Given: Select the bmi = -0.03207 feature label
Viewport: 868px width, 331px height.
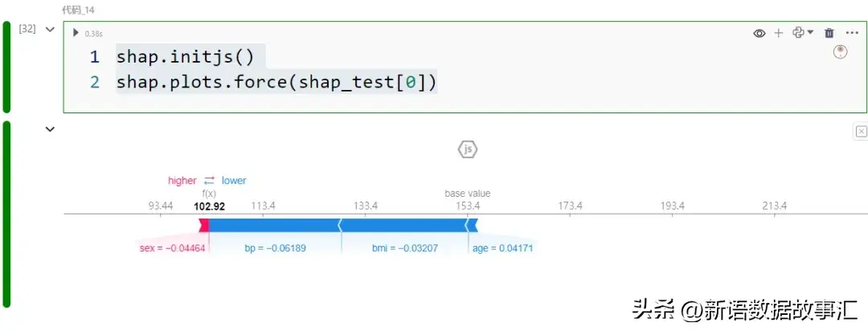Looking at the screenshot, I should tap(405, 248).
